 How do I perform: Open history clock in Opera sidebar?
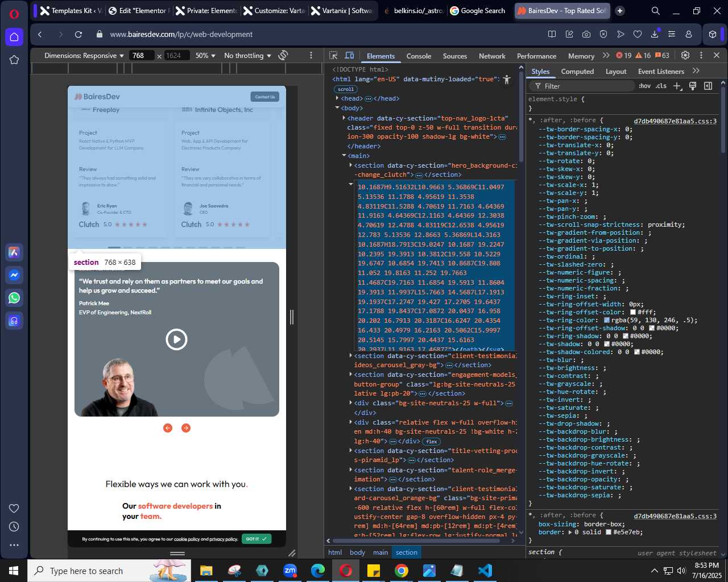(x=14, y=526)
